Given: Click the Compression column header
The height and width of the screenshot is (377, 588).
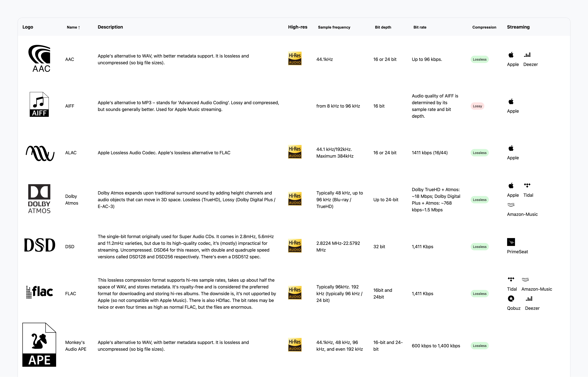Looking at the screenshot, I should [x=484, y=27].
